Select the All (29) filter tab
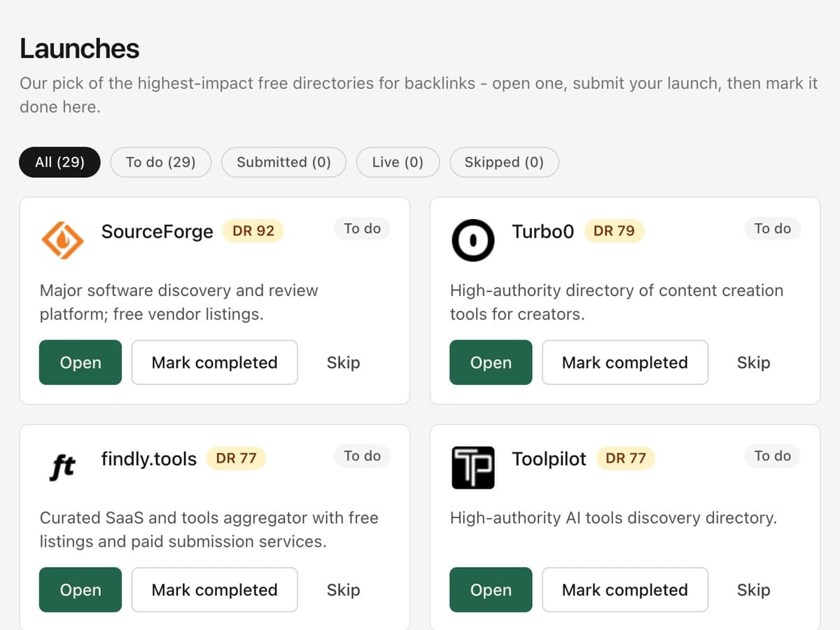Viewport: 840px width, 630px height. pos(59,162)
